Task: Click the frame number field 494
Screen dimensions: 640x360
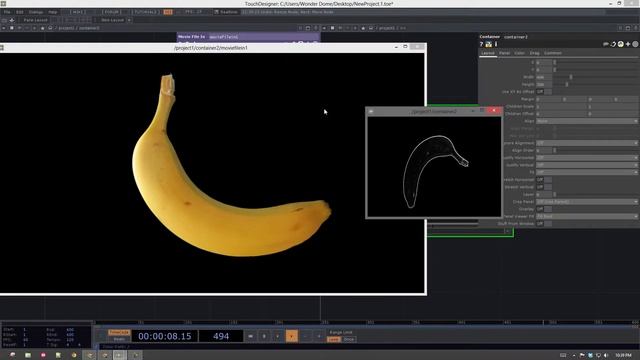Action: [221, 336]
